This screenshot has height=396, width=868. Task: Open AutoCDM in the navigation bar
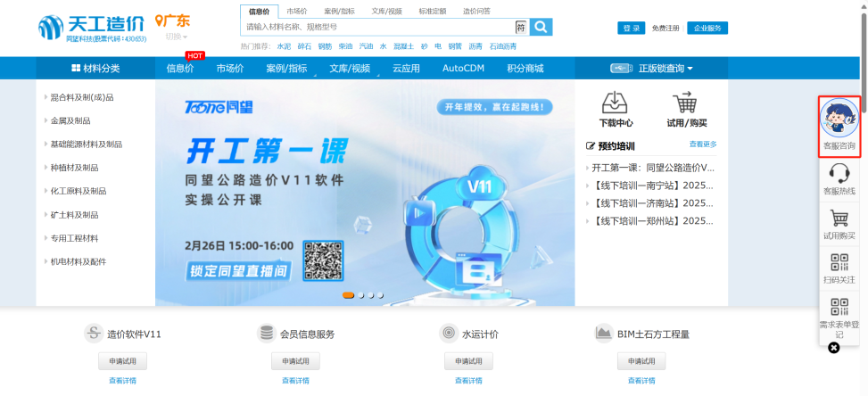click(463, 69)
